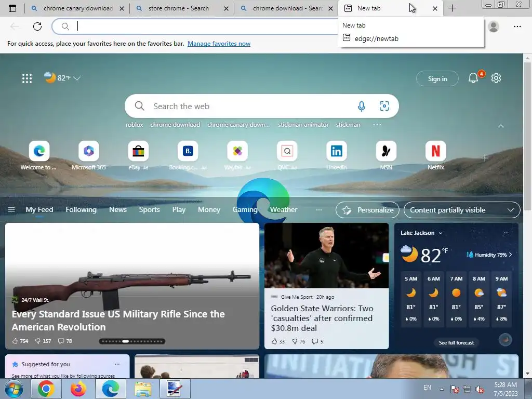532x399 pixels.
Task: Open the military rifle article headline
Action: 118,321
